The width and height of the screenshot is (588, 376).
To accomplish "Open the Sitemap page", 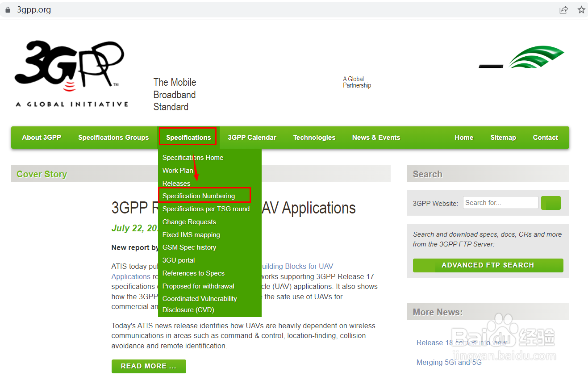I will (503, 138).
